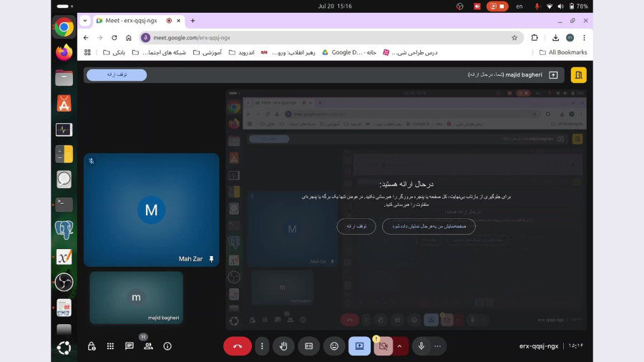Raise hand in the meeting
The image size is (644, 362).
point(283,346)
